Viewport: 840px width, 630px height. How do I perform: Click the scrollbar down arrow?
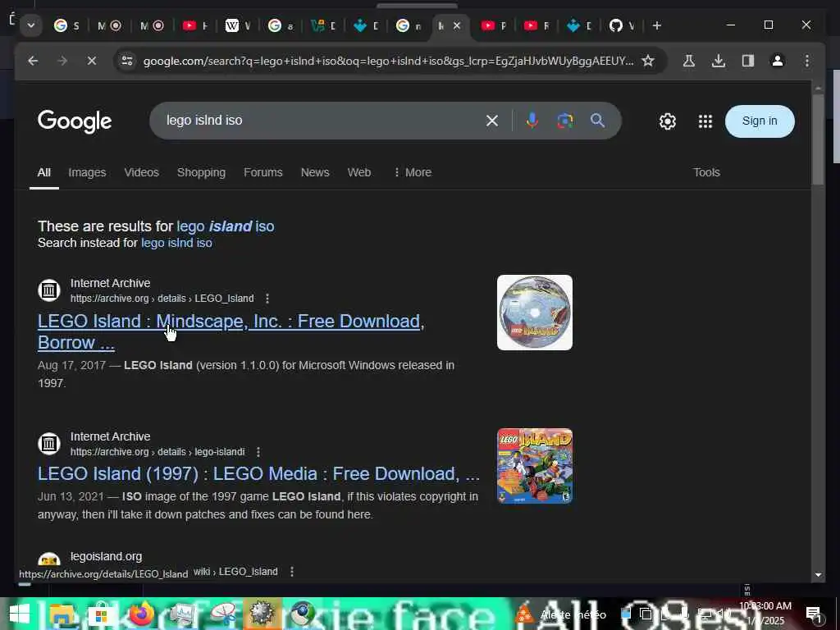tap(818, 575)
